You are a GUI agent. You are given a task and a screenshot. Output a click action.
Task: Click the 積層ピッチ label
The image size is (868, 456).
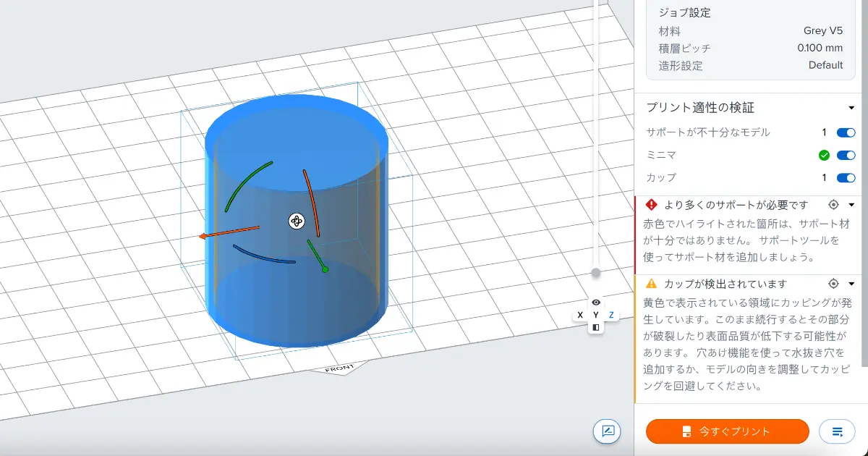coord(684,48)
